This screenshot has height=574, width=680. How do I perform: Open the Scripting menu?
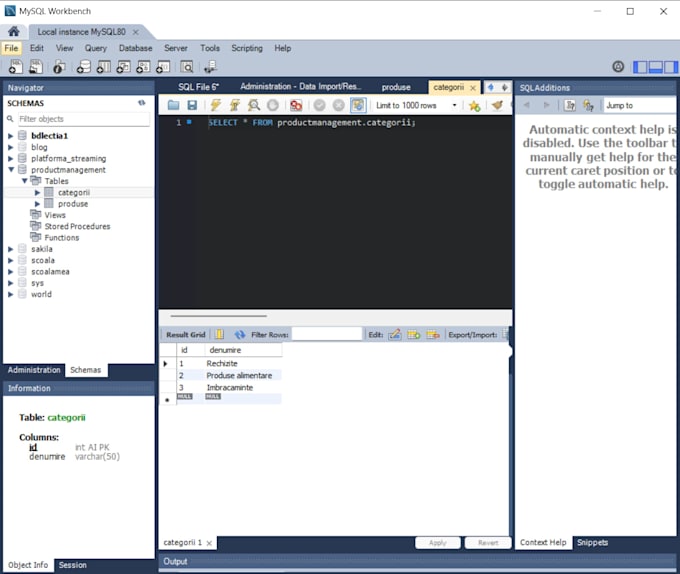pos(247,48)
